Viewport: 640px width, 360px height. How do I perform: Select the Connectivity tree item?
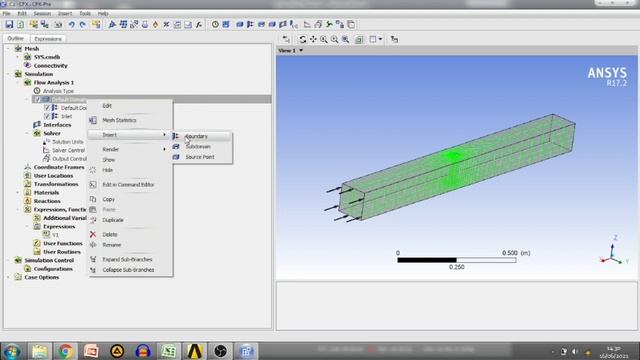pos(50,65)
